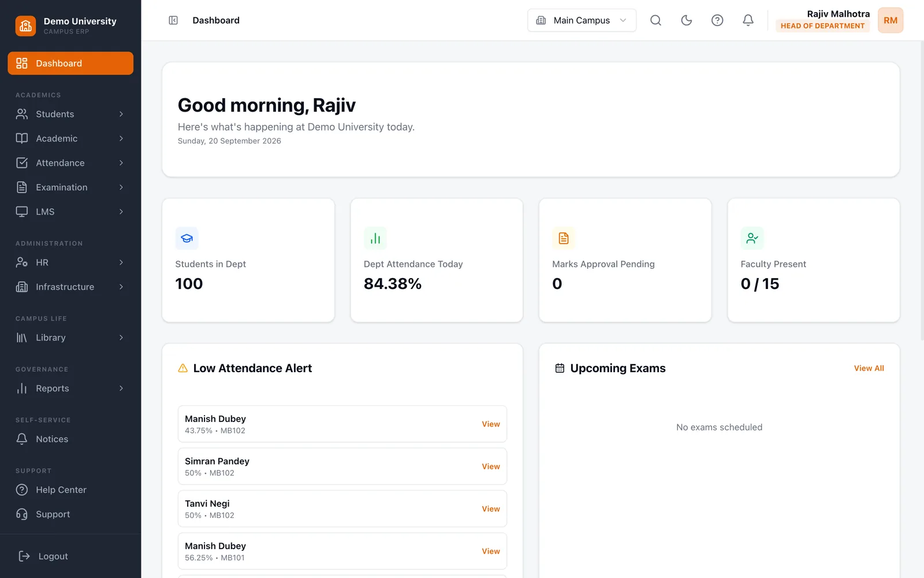924x578 pixels.
Task: Collapse the sidebar panel toggle icon
Action: point(173,20)
